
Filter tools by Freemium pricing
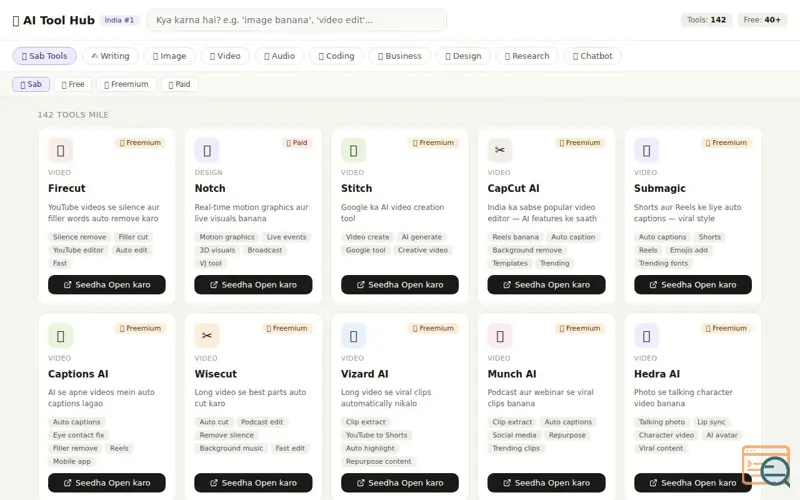(126, 84)
